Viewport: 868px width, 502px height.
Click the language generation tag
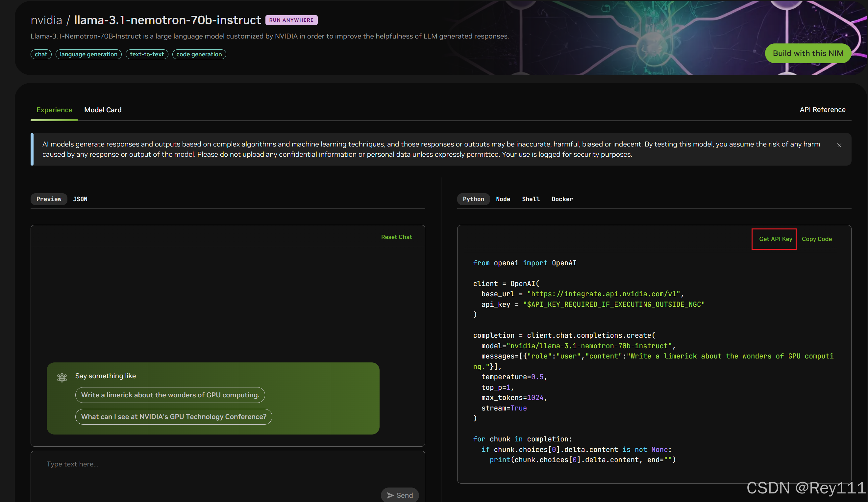[88, 54]
